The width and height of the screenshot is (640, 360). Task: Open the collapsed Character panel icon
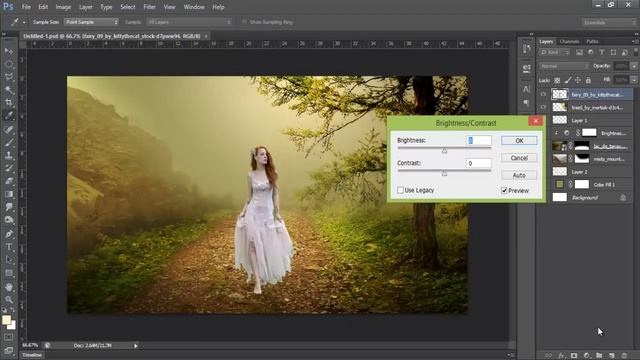point(527,89)
